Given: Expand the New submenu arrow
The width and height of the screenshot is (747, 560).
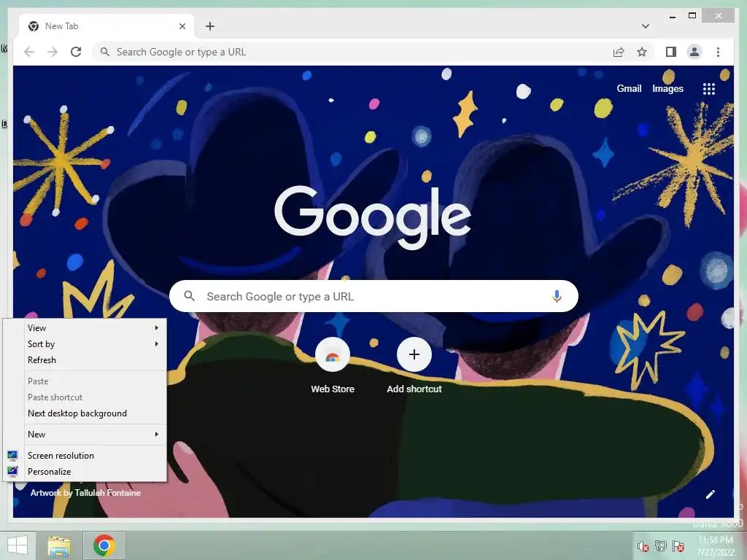Looking at the screenshot, I should click(156, 435).
